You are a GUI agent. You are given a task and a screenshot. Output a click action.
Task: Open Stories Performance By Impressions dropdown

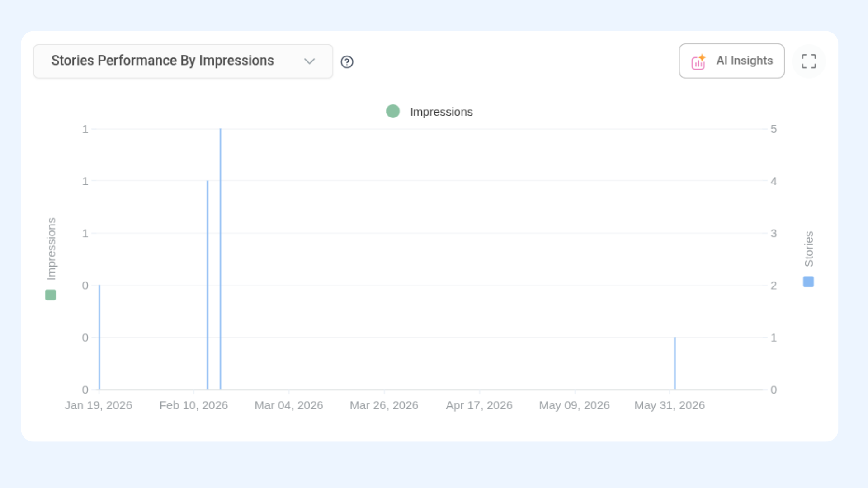183,61
